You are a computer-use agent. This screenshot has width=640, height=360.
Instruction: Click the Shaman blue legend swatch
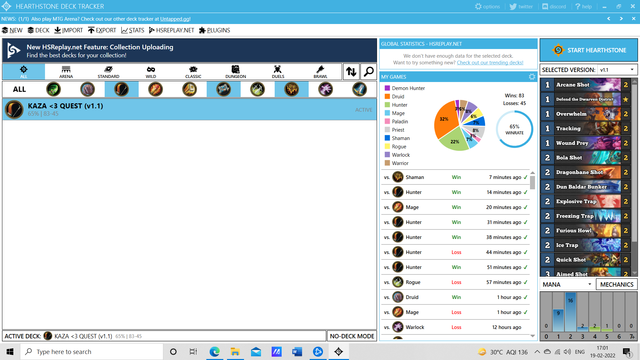point(387,138)
